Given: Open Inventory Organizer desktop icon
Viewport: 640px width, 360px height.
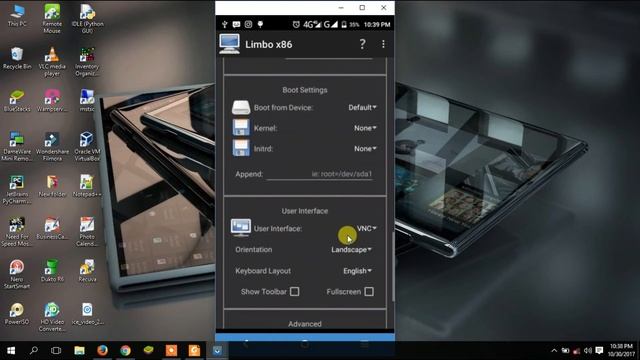Looking at the screenshot, I should [87, 61].
